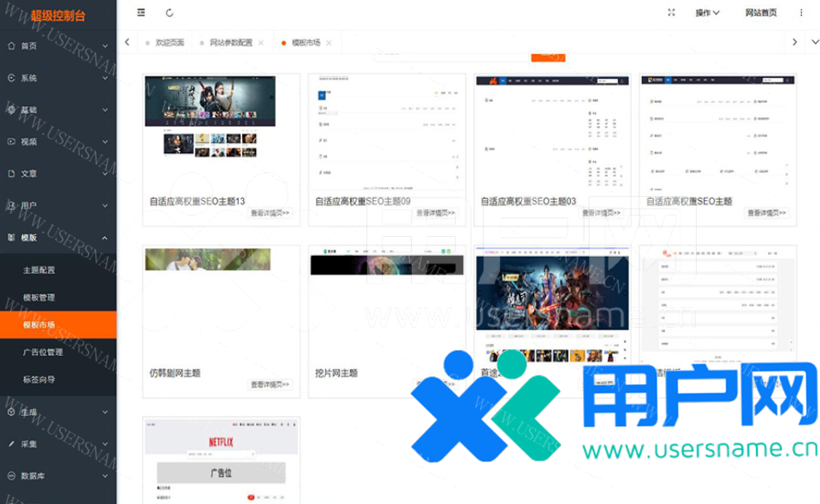Open the vertical three-dot more menu
Image resolution: width=820 pixels, height=504 pixels.
pos(801,13)
